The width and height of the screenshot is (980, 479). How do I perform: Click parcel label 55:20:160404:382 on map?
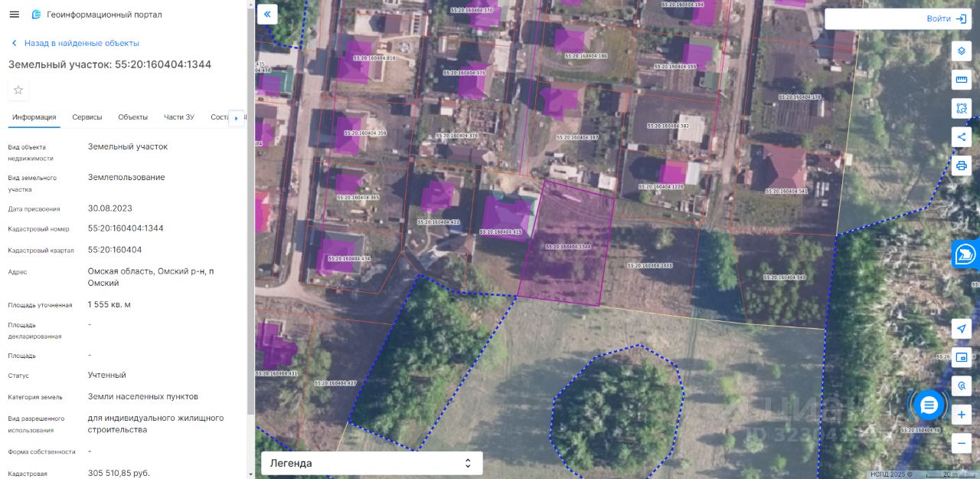668,126
